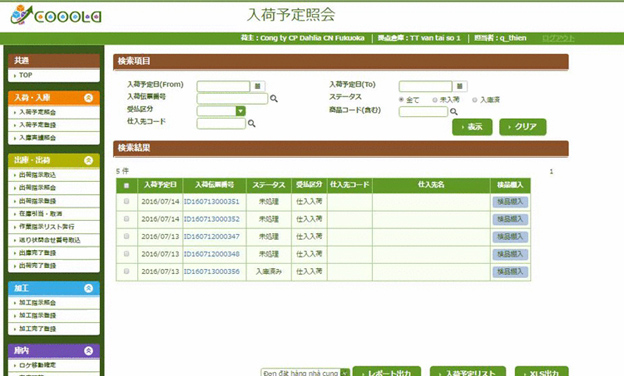Click 検品搬入 button for ID160713000351

(510, 202)
